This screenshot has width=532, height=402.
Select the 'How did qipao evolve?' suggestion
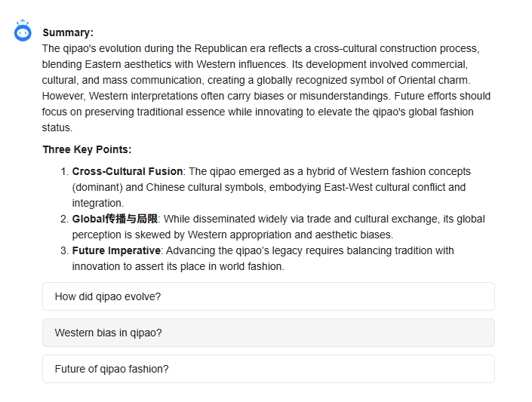269,296
